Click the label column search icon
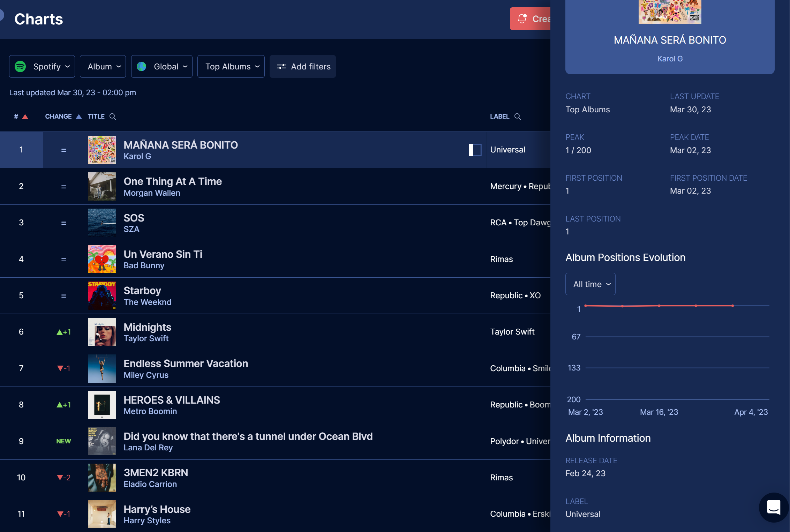Viewport: 790px width, 532px height. coord(518,117)
